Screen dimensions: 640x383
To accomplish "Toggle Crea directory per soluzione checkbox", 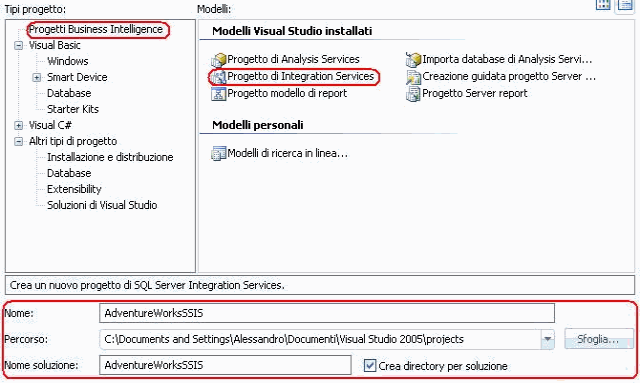I will point(370,365).
